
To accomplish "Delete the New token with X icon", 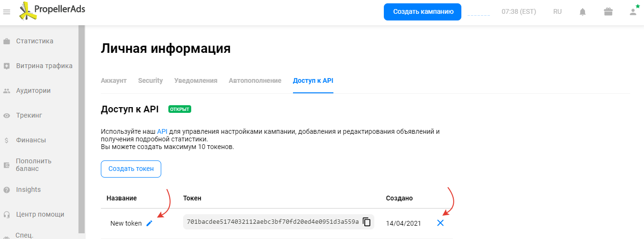I will pos(440,222).
